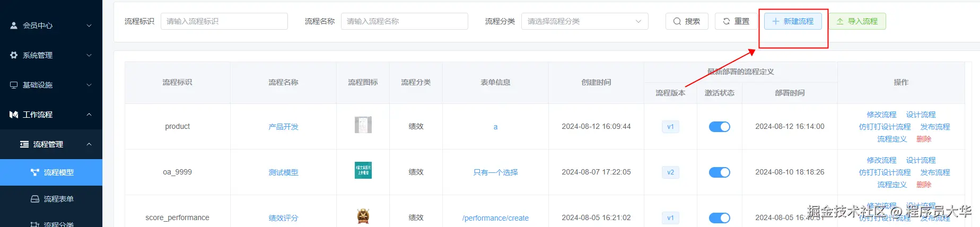Image resolution: width=980 pixels, height=227 pixels.
Task: Open the 测试模型 green icon thumbnail
Action: click(x=363, y=170)
